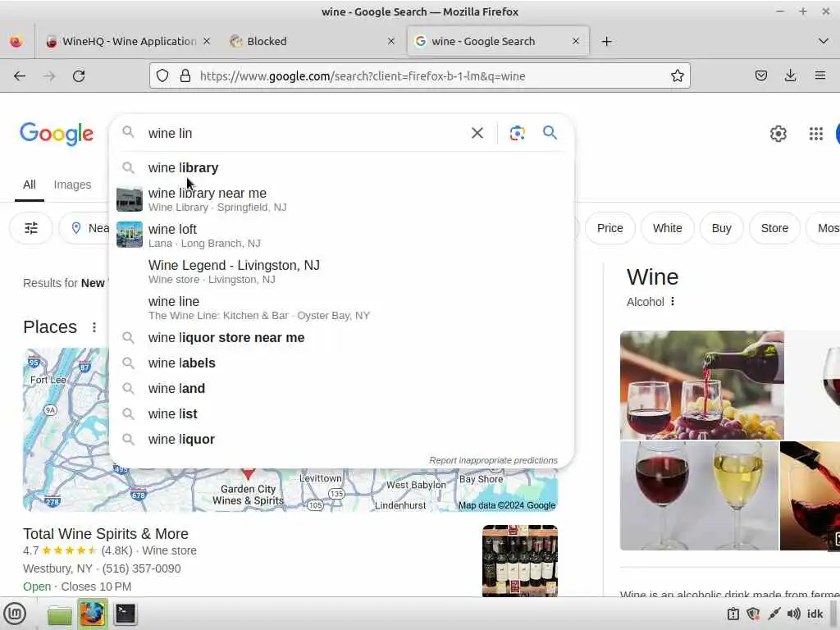Switch to Firefox in the taskbar
Image resolution: width=840 pixels, height=630 pixels.
pyautogui.click(x=92, y=614)
